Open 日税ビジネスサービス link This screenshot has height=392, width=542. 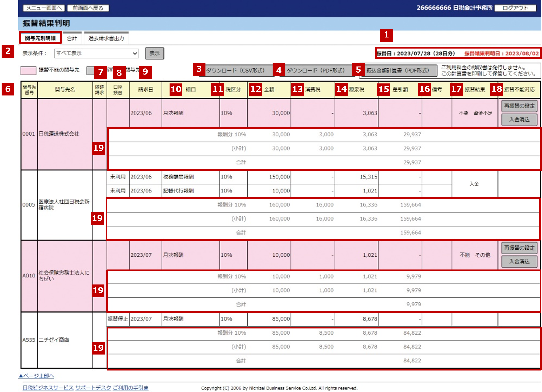[48, 388]
